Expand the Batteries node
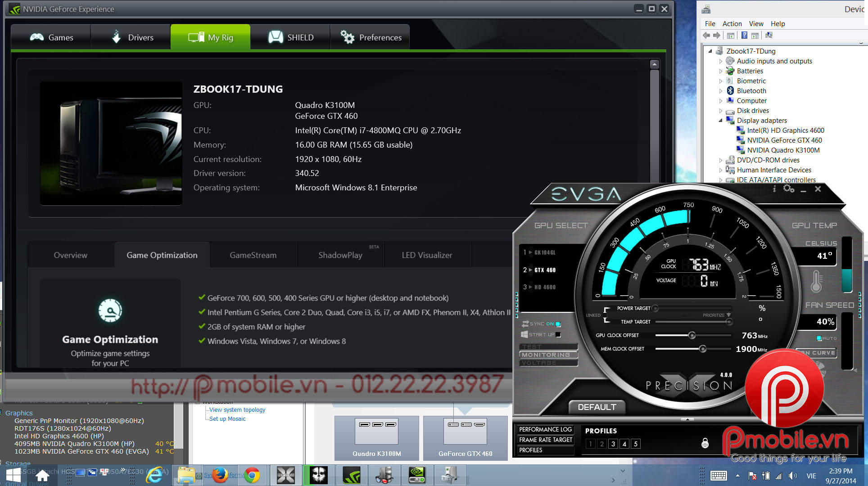 721,71
